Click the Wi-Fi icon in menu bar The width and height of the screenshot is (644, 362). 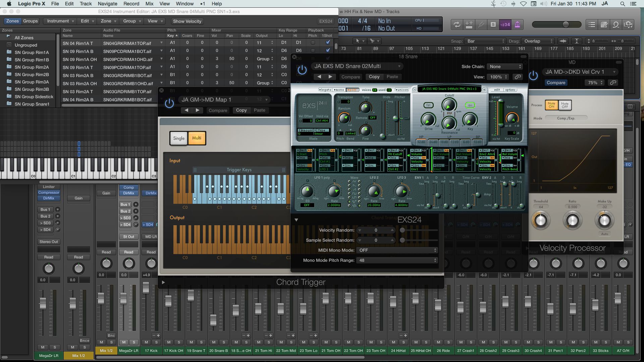pos(523,4)
